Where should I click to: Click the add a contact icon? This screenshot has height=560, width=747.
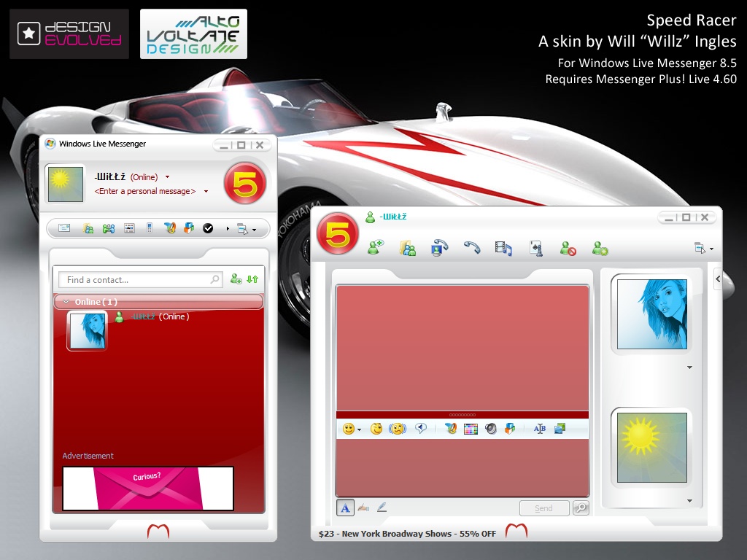click(236, 279)
